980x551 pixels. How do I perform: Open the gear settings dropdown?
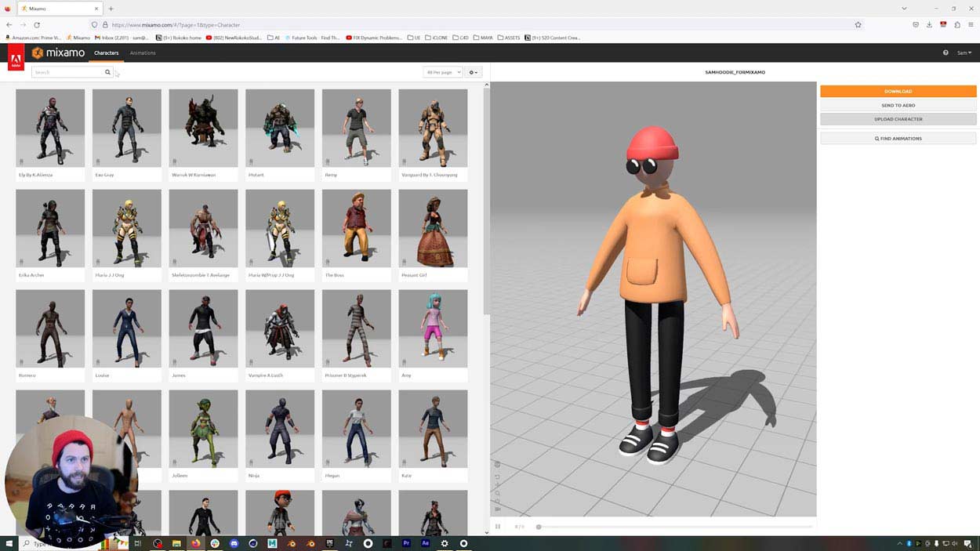pyautogui.click(x=473, y=72)
